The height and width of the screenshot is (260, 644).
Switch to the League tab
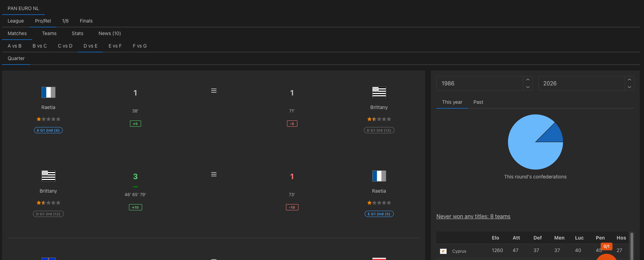click(x=16, y=21)
